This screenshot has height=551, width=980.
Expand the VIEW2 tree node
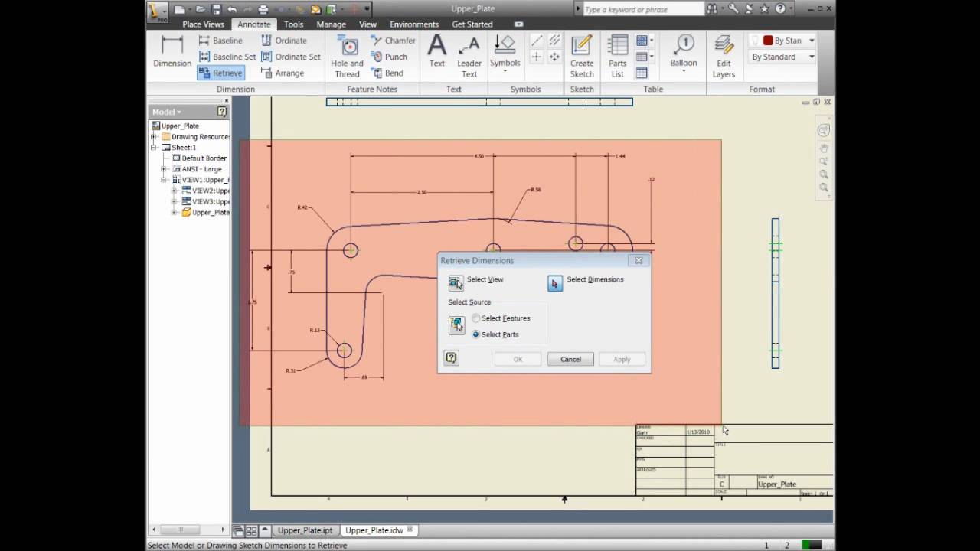pyautogui.click(x=175, y=191)
